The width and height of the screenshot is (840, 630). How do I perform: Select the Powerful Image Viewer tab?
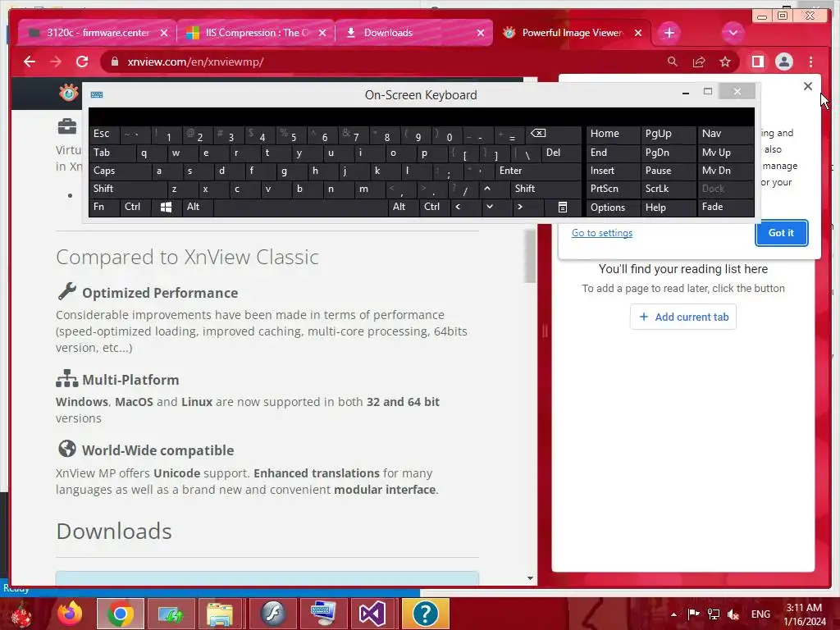(572, 33)
